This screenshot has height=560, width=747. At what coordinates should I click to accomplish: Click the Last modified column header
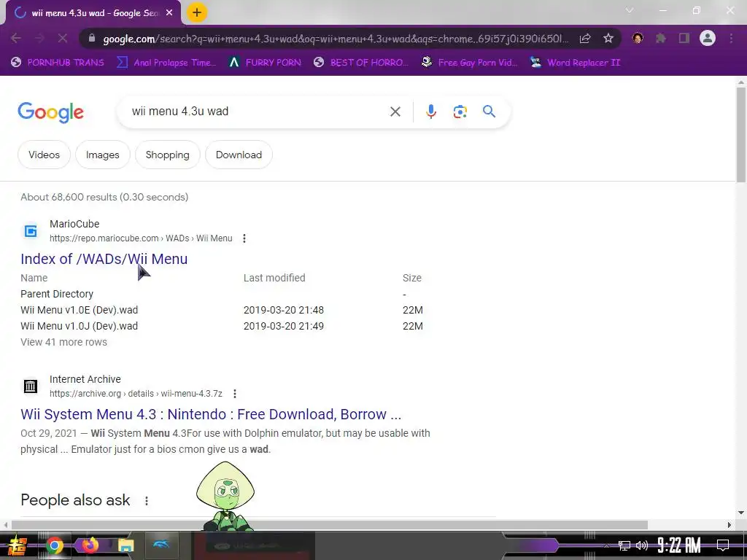coord(274,278)
